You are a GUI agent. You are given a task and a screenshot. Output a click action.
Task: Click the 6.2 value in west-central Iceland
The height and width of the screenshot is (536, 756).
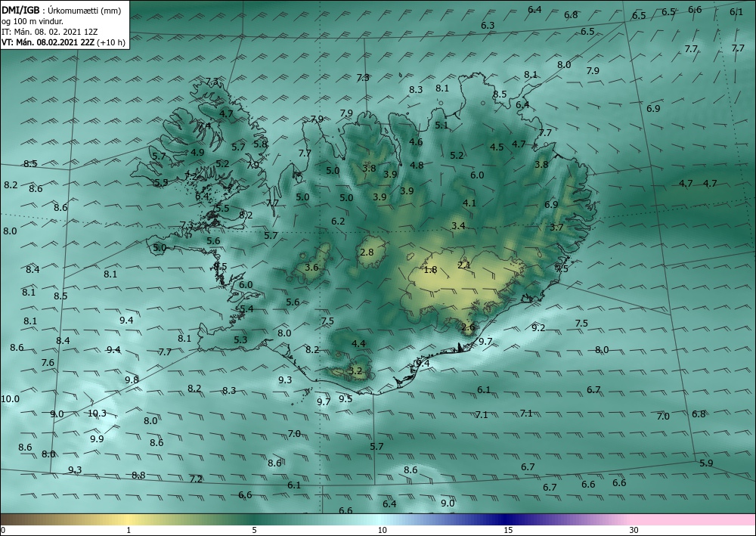[x=338, y=222]
